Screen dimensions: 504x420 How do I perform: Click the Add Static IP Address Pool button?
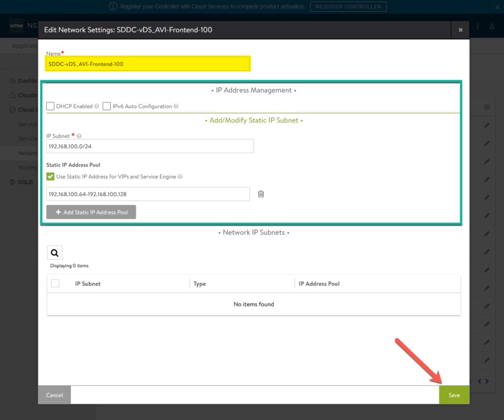point(91,212)
